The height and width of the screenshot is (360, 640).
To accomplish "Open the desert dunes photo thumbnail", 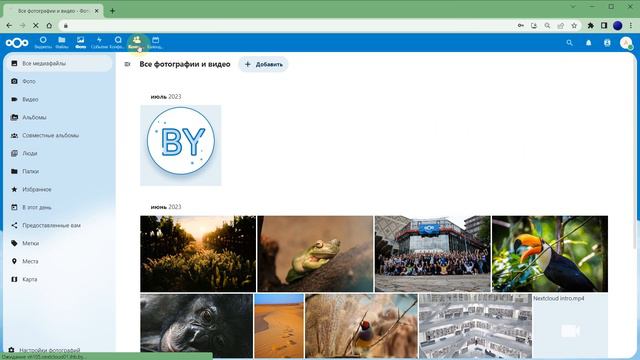I will pyautogui.click(x=279, y=326).
